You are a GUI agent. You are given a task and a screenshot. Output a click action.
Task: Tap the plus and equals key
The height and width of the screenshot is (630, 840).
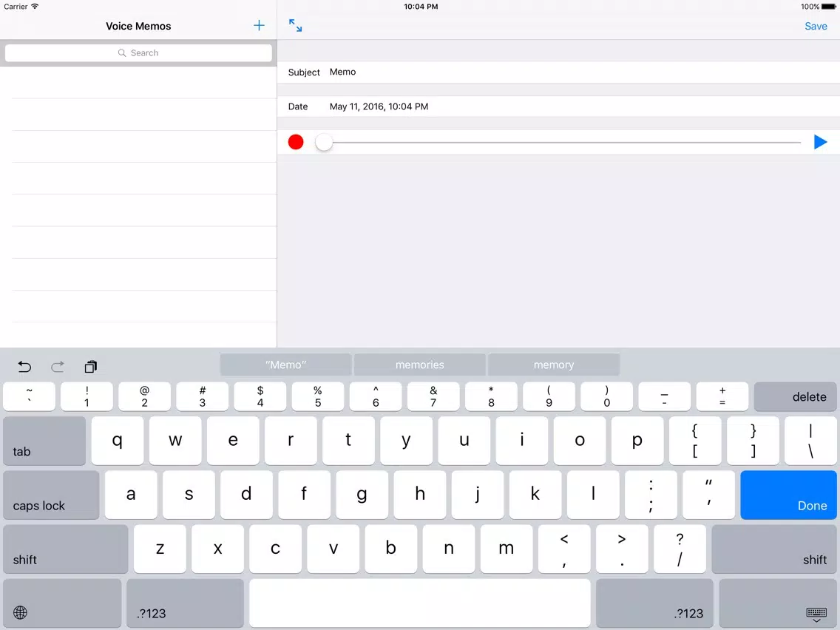click(x=722, y=396)
